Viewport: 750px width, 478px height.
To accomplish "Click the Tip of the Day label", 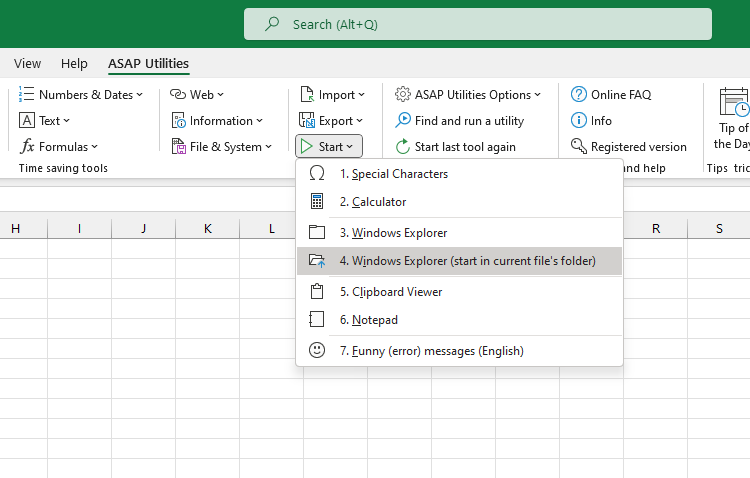I will point(732,135).
